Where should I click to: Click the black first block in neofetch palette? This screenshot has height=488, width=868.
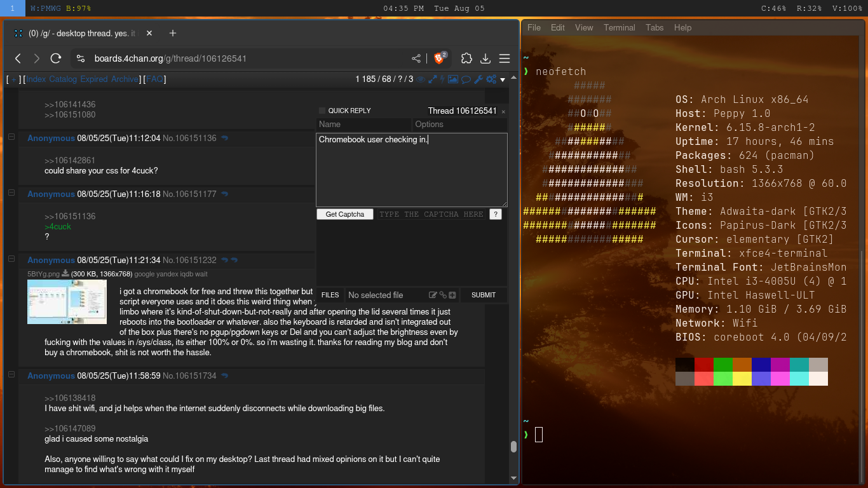coord(685,365)
